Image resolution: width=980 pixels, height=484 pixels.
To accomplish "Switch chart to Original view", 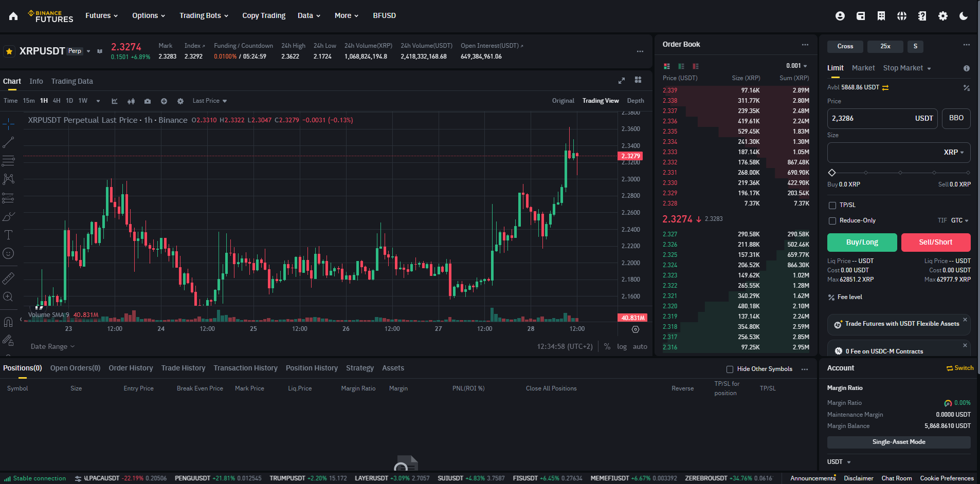I will pyautogui.click(x=563, y=101).
